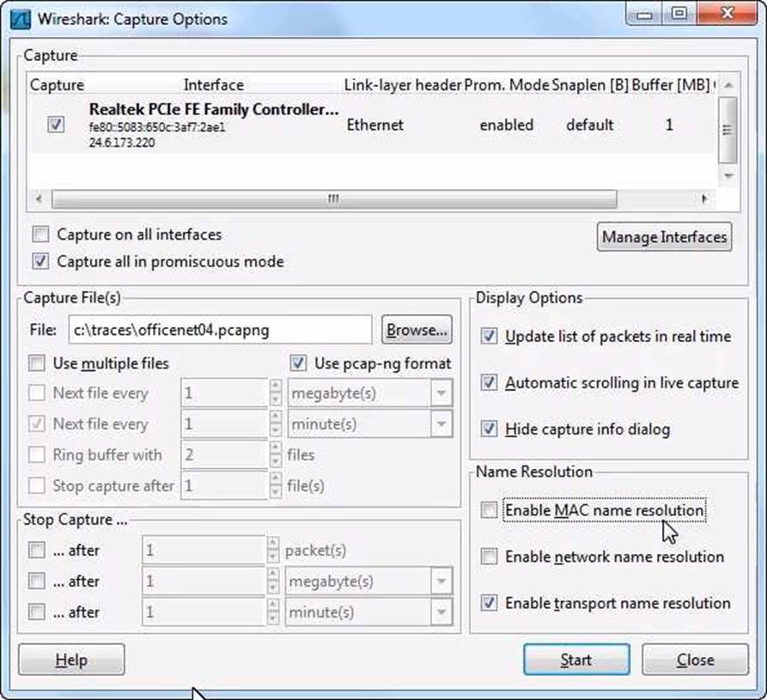767x700 pixels.
Task: Check stop capture after packet(s) box
Action: pos(37,550)
